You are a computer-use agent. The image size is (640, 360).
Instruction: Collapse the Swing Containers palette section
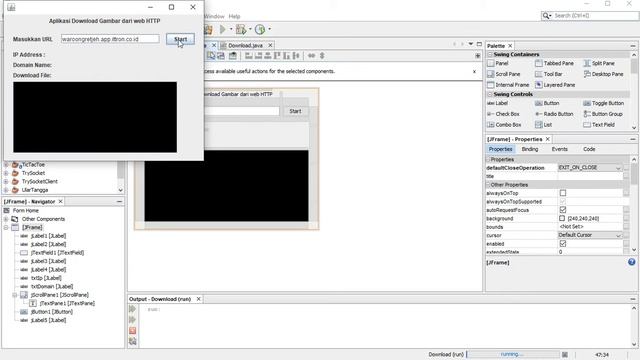pyautogui.click(x=490, y=54)
